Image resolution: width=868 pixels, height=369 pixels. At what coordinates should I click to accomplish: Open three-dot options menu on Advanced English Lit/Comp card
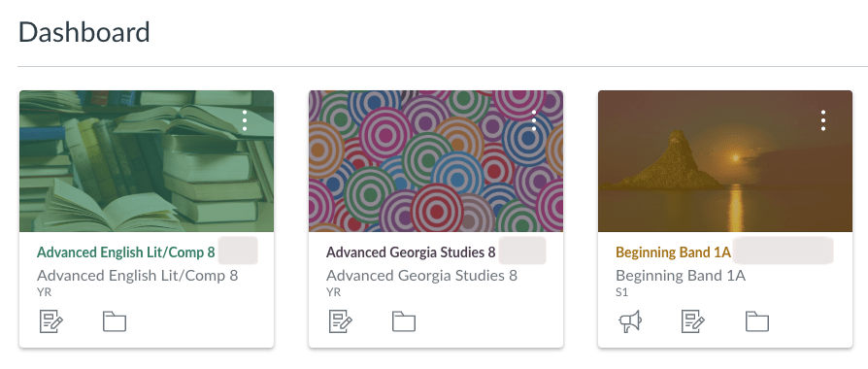click(245, 120)
